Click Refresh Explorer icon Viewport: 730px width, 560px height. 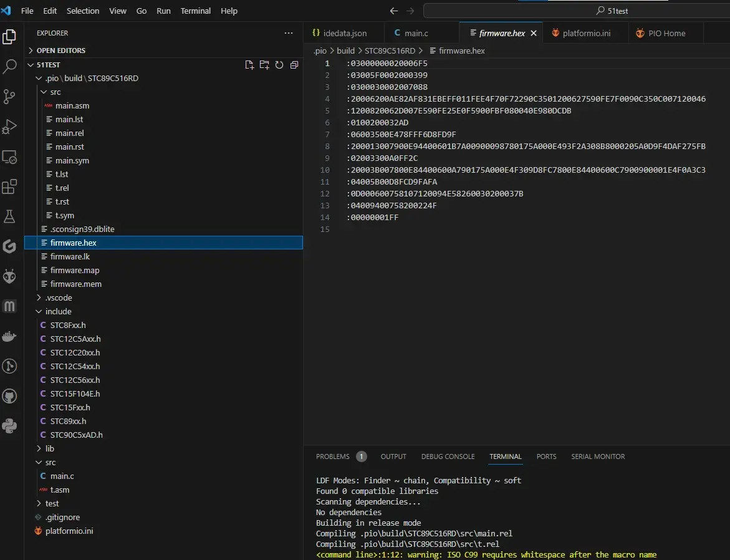click(279, 65)
